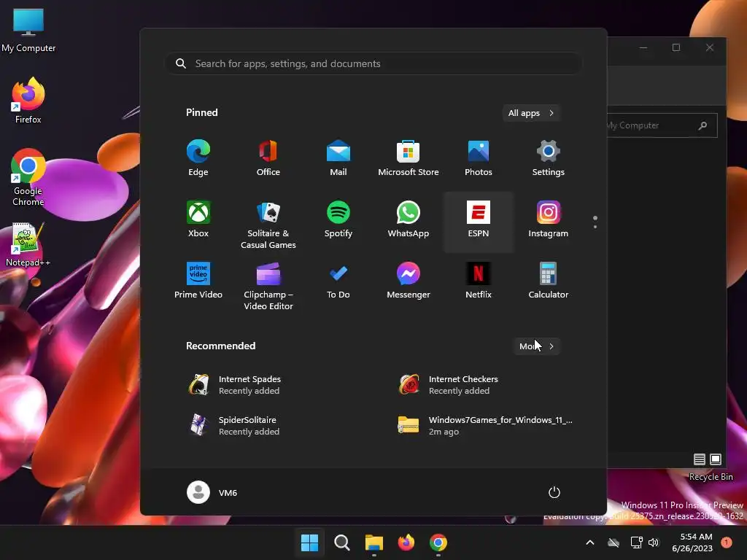
Task: Launch the To Do app
Action: tap(338, 281)
